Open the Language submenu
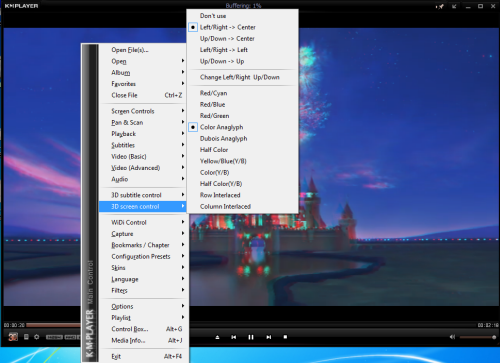500x363 pixels. (x=143, y=279)
